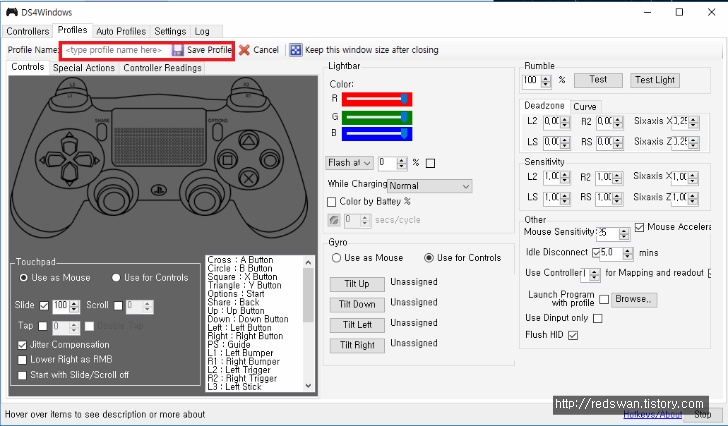Click the D-pad down arrow on controller
This screenshot has height=426, width=728.
coord(69,175)
